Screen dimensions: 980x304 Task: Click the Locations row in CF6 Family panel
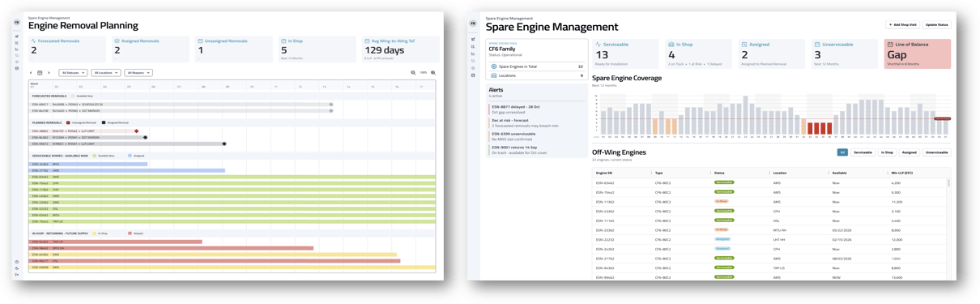pyautogui.click(x=537, y=75)
